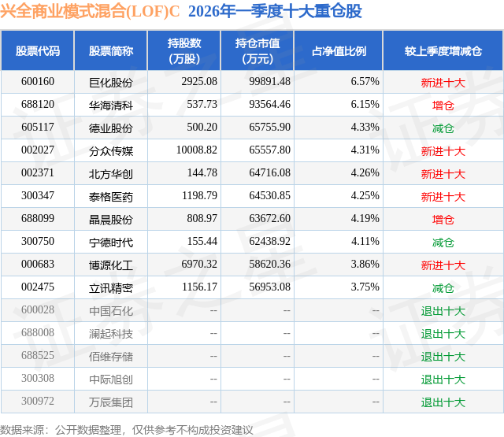The width and height of the screenshot is (504, 437).
Task: Select stock name 巨化股份
Action: 111,83
